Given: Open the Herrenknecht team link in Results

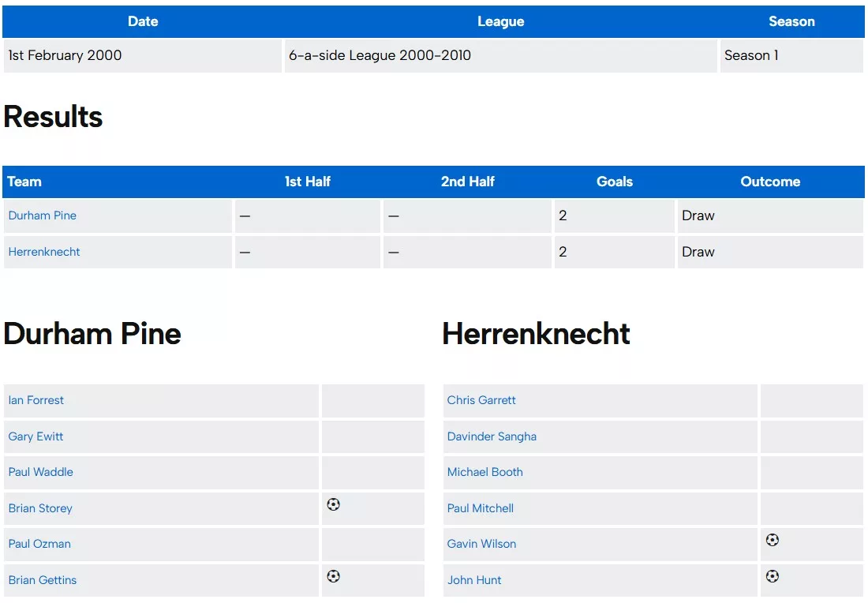Looking at the screenshot, I should coord(44,252).
